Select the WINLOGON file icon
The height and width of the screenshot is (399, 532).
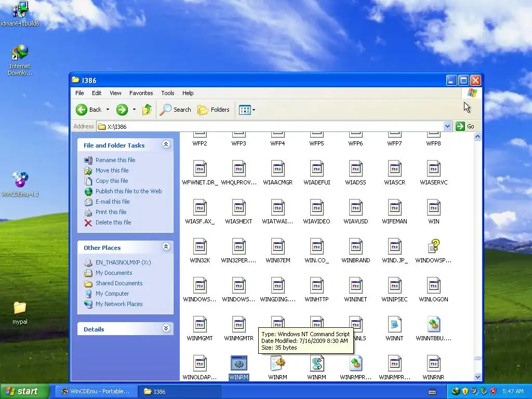(434, 286)
